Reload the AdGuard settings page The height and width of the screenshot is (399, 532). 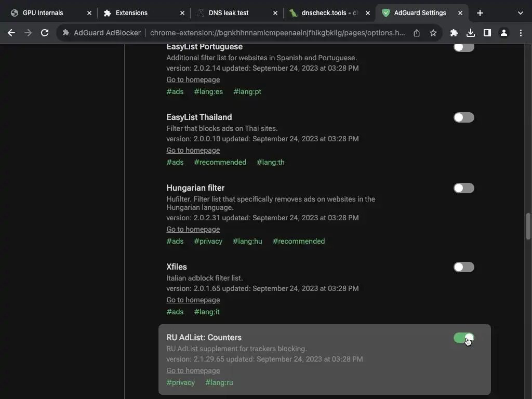coord(45,33)
